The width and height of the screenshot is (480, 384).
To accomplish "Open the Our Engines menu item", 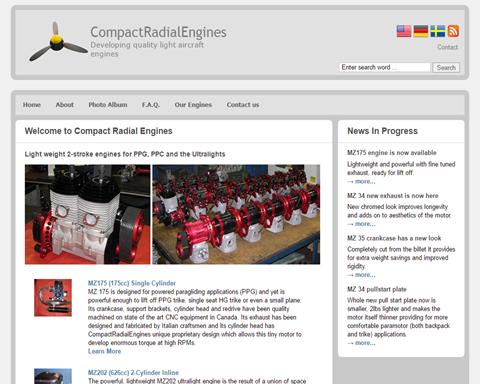I will pos(193,105).
